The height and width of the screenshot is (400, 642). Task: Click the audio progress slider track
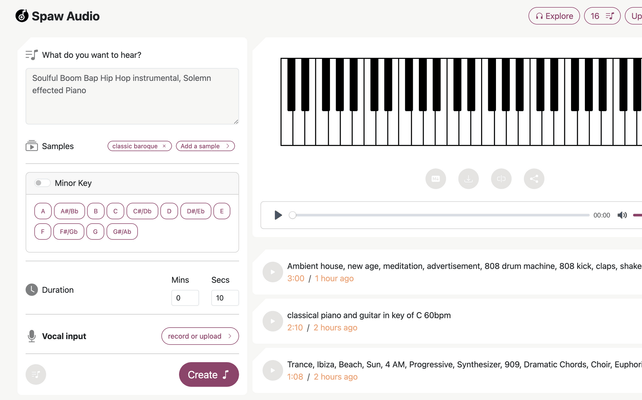point(440,215)
